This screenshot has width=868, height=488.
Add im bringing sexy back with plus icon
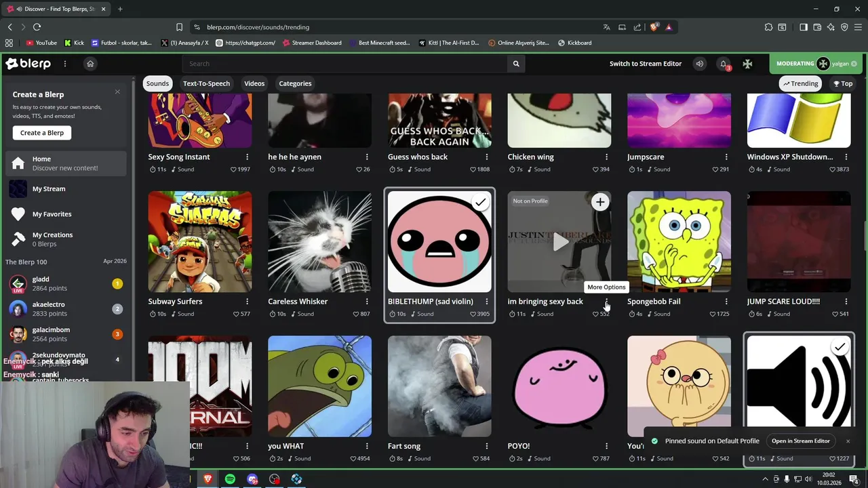(x=600, y=202)
